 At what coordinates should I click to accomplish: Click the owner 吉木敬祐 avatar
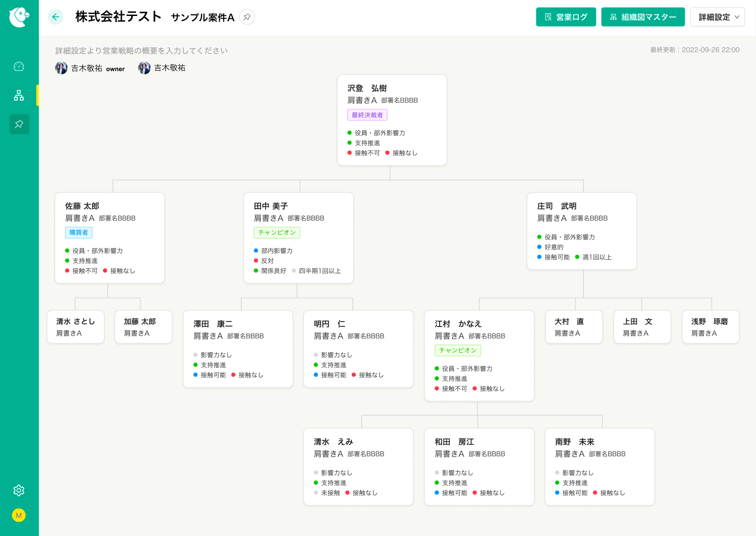[62, 68]
